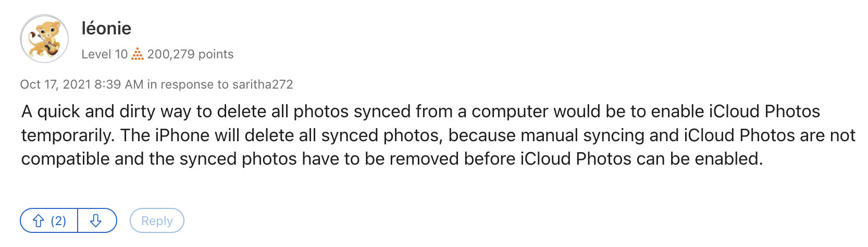Image resolution: width=868 pixels, height=247 pixels.
Task: Click the Oct 17, 2021 timestamp
Action: tap(55, 84)
